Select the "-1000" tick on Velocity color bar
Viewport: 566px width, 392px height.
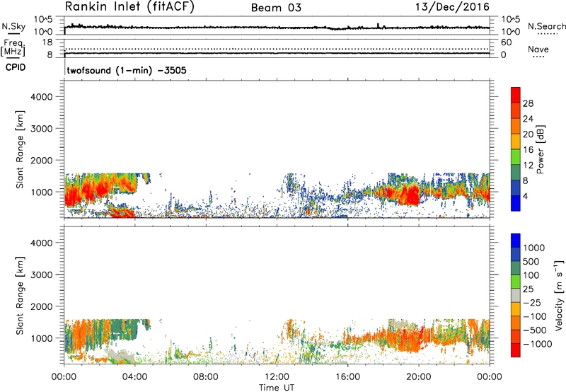tap(537, 344)
